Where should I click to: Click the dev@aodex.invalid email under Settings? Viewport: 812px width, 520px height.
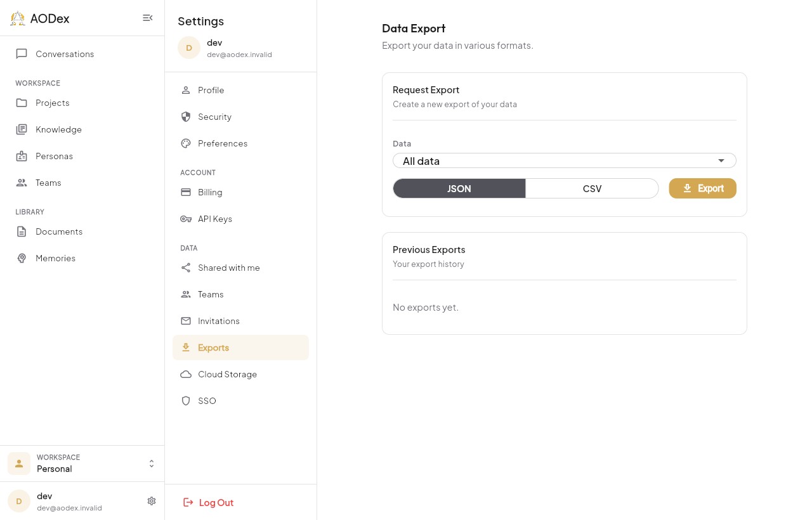pos(239,55)
